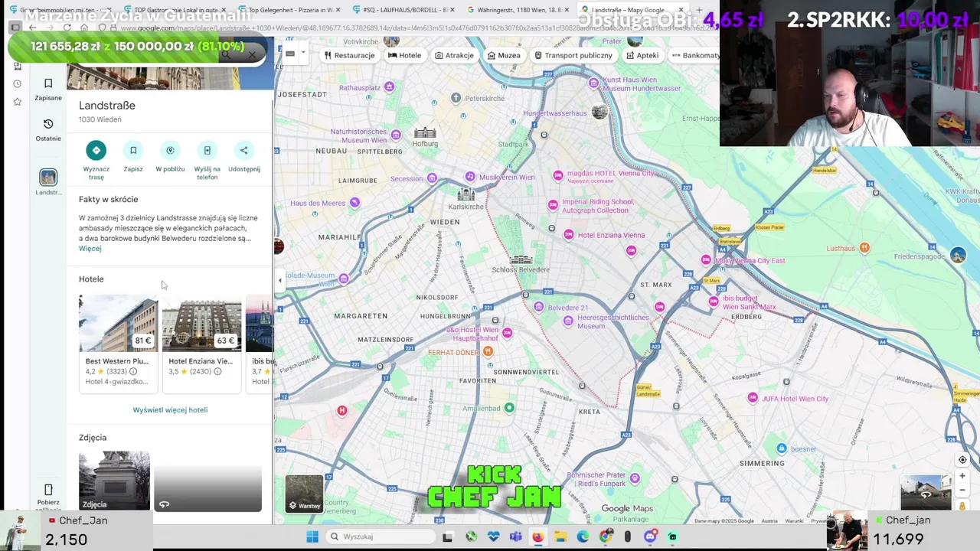Click the Street View pegman icon
This screenshot has width=980, height=551.
coord(962,506)
